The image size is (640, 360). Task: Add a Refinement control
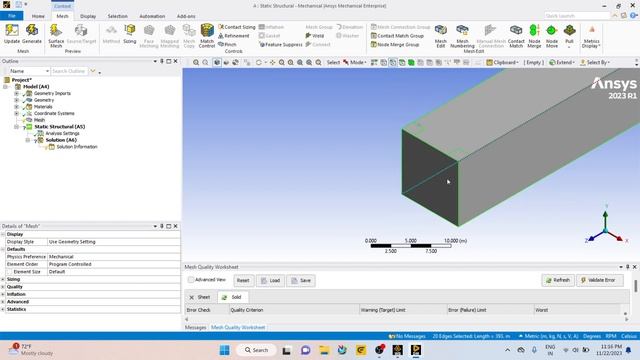pos(234,36)
